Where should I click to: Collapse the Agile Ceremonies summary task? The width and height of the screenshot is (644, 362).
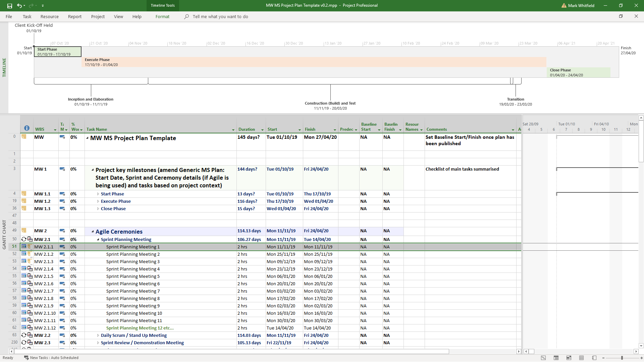pyautogui.click(x=93, y=232)
